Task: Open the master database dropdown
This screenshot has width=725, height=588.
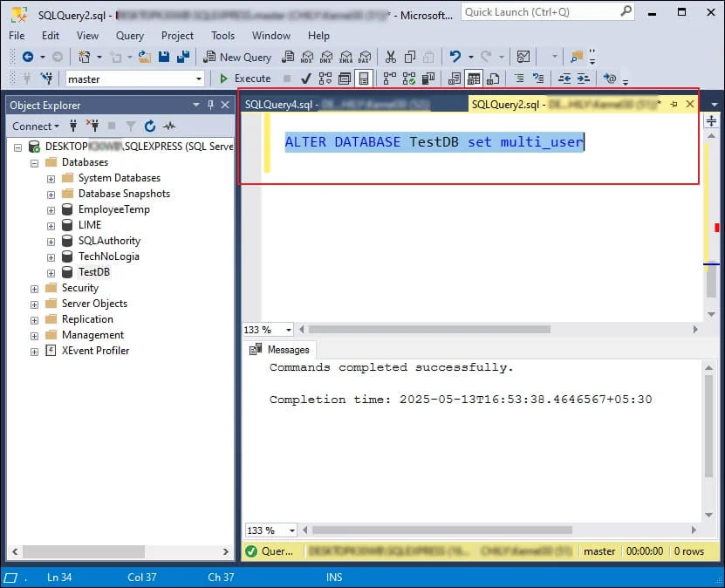Action: (199, 79)
